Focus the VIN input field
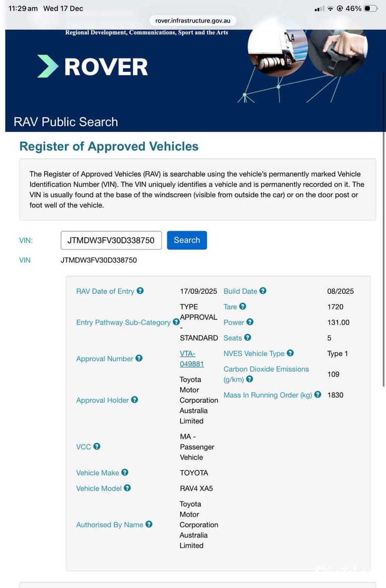Viewport: 386px width, 588px height. click(111, 240)
